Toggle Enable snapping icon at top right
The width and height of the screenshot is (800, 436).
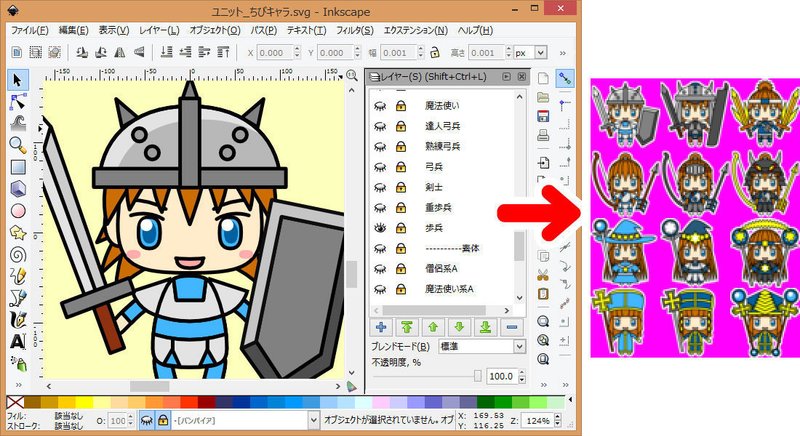pyautogui.click(x=565, y=79)
